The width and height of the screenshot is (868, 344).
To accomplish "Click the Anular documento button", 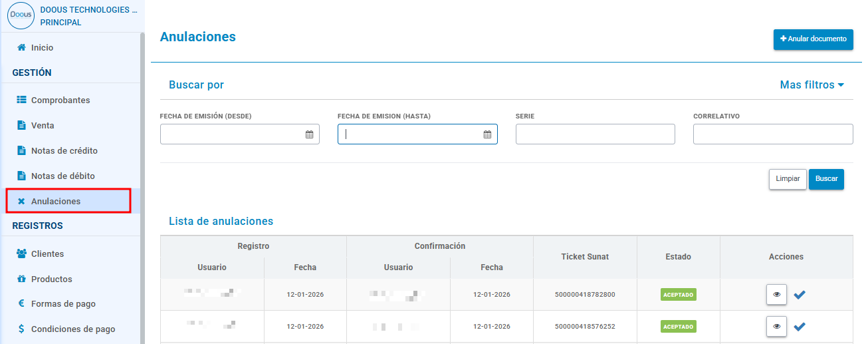I will coord(814,39).
